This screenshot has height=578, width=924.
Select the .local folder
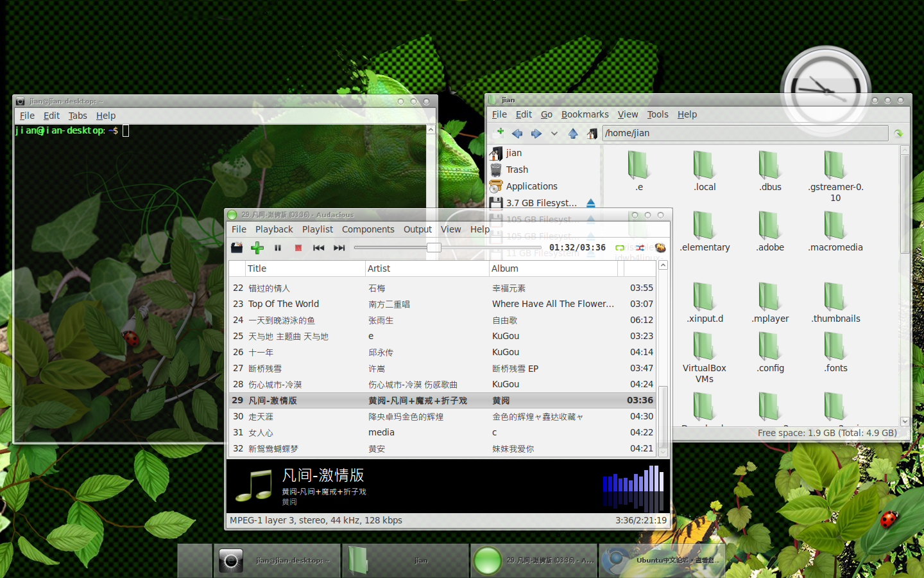[705, 170]
